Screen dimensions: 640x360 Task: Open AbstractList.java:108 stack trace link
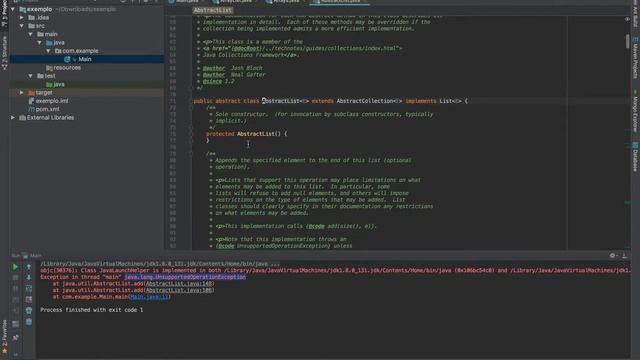(179, 290)
